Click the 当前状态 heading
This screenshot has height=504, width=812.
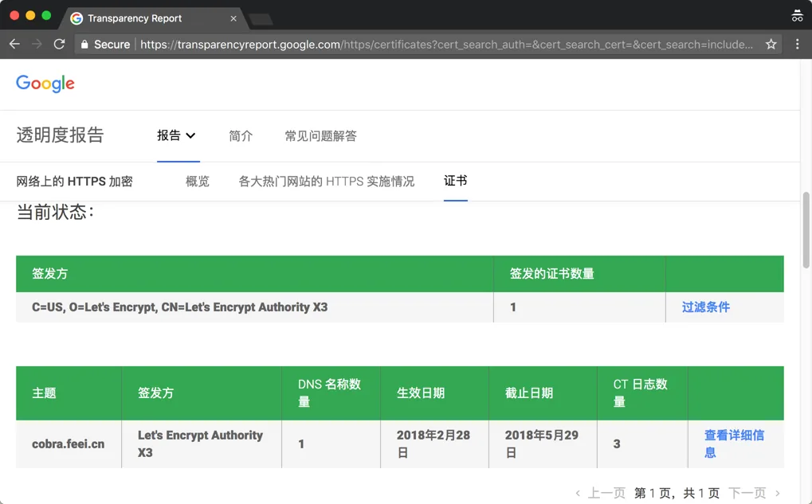click(x=56, y=212)
